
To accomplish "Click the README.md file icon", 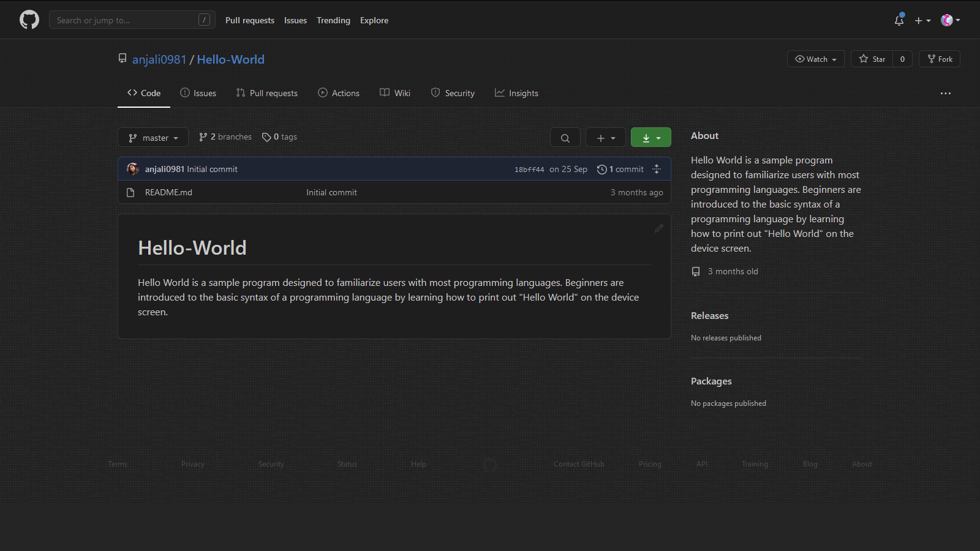I will pos(130,192).
